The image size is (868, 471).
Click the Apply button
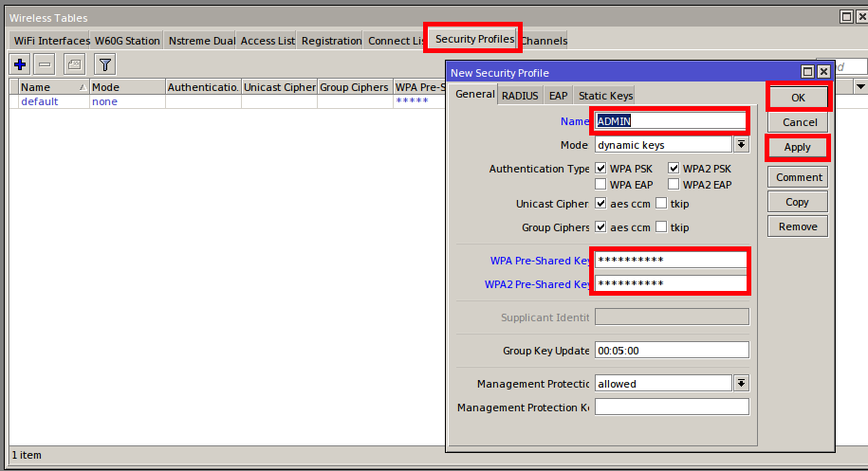[797, 147]
